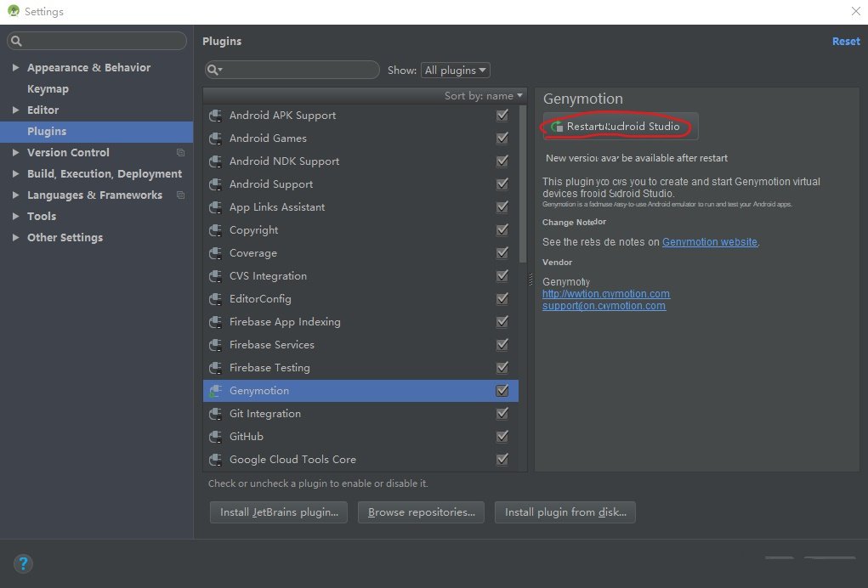Expand the Tools settings node

[15, 217]
